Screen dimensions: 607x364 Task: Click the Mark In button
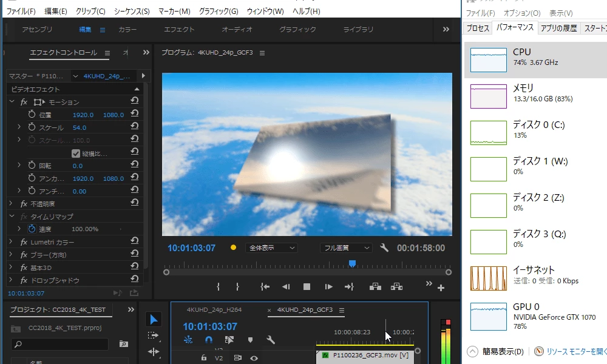click(219, 286)
